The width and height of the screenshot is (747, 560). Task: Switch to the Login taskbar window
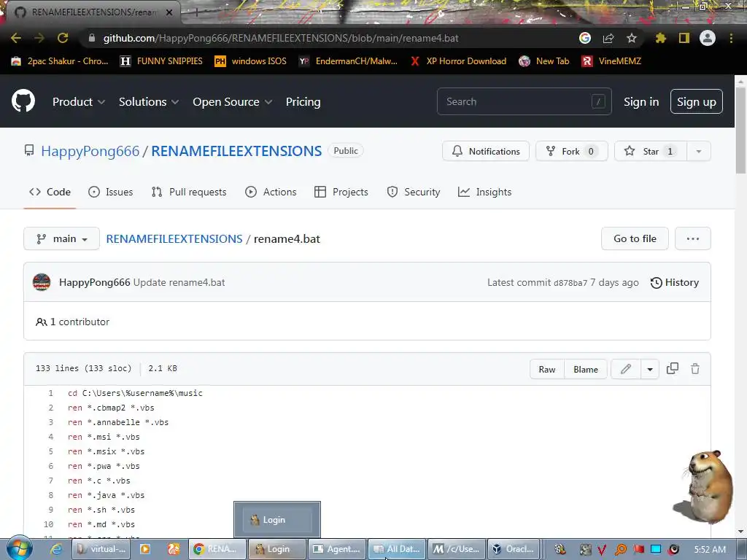pyautogui.click(x=276, y=549)
